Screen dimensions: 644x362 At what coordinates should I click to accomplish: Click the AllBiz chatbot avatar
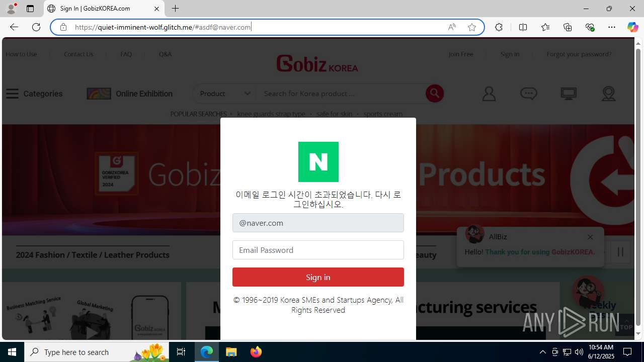click(588, 292)
